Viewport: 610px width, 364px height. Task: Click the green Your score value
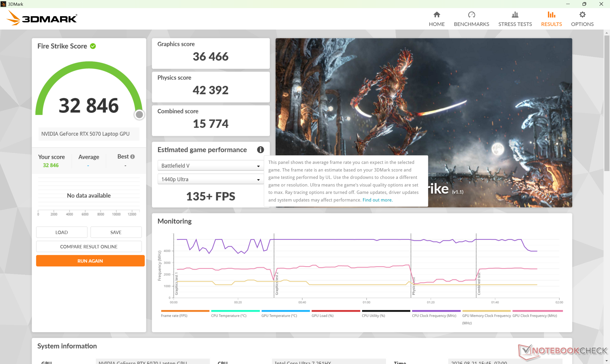[x=51, y=165]
